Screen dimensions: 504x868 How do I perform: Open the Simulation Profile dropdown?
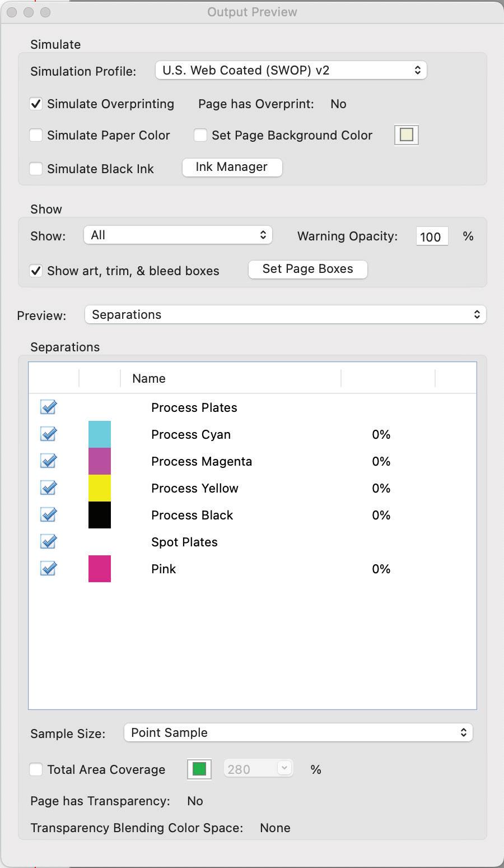click(291, 70)
